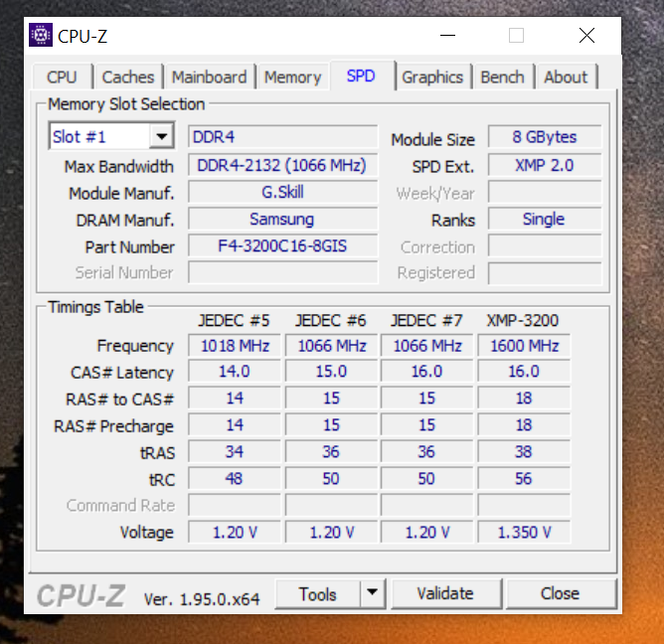Select the Memory tab
Viewport: 664px width, 644px height.
[292, 78]
